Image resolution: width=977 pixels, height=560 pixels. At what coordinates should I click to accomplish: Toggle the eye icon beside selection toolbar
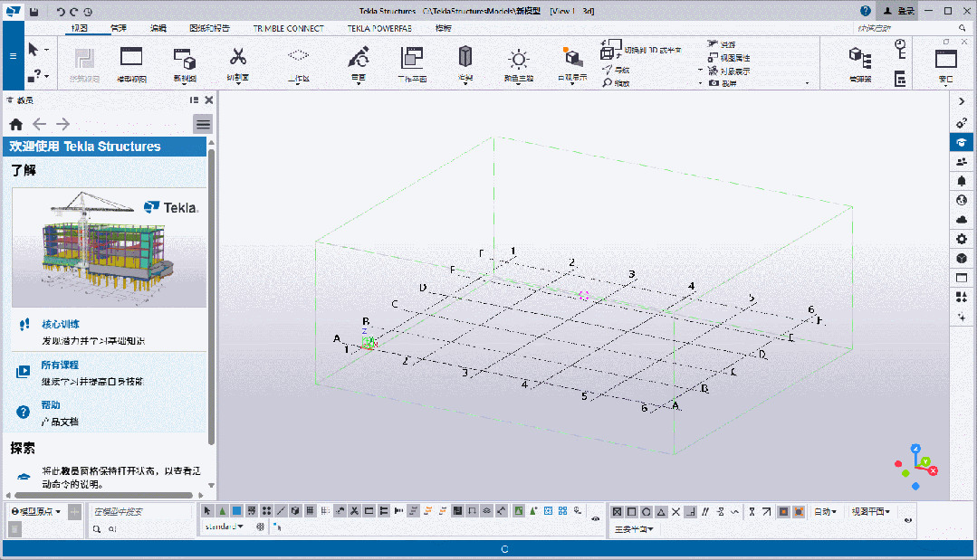click(x=596, y=519)
